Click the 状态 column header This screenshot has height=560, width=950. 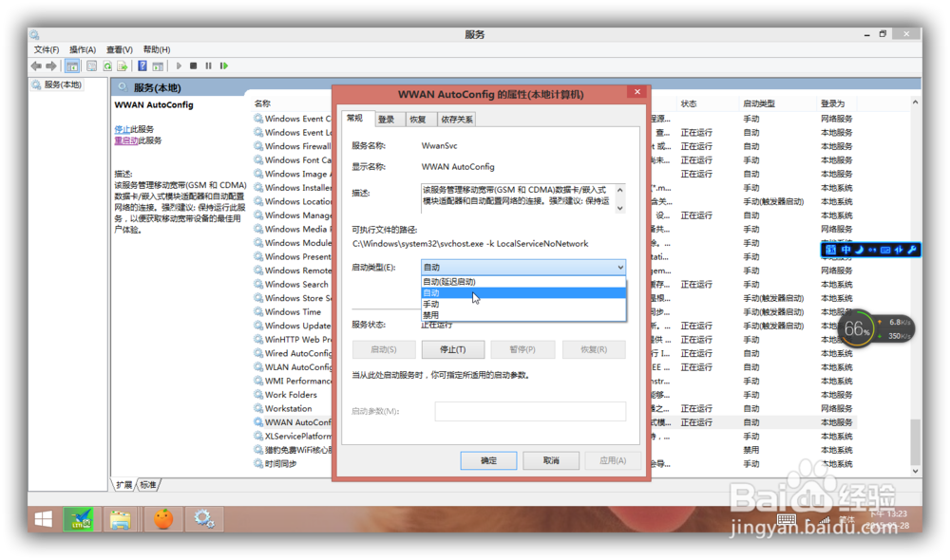tap(689, 103)
